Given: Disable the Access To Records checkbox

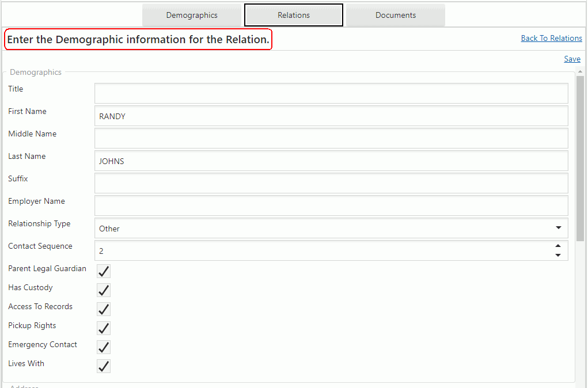Looking at the screenshot, I should click(104, 309).
